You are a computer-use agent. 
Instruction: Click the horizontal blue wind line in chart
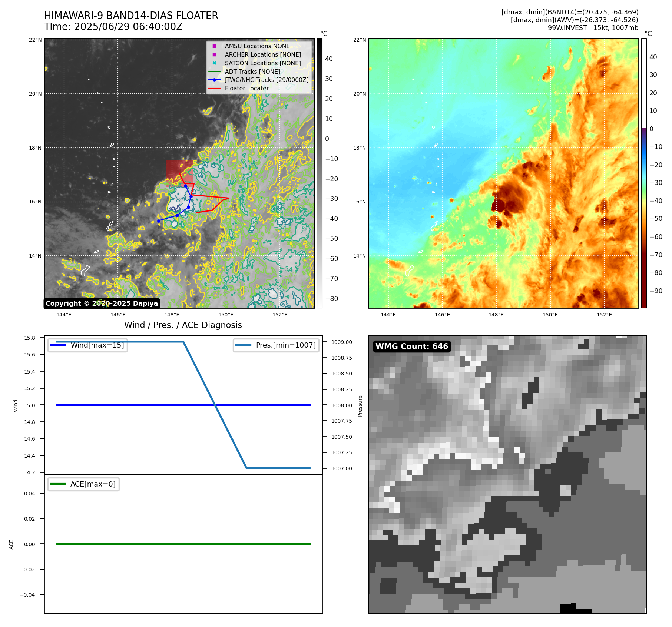click(183, 405)
